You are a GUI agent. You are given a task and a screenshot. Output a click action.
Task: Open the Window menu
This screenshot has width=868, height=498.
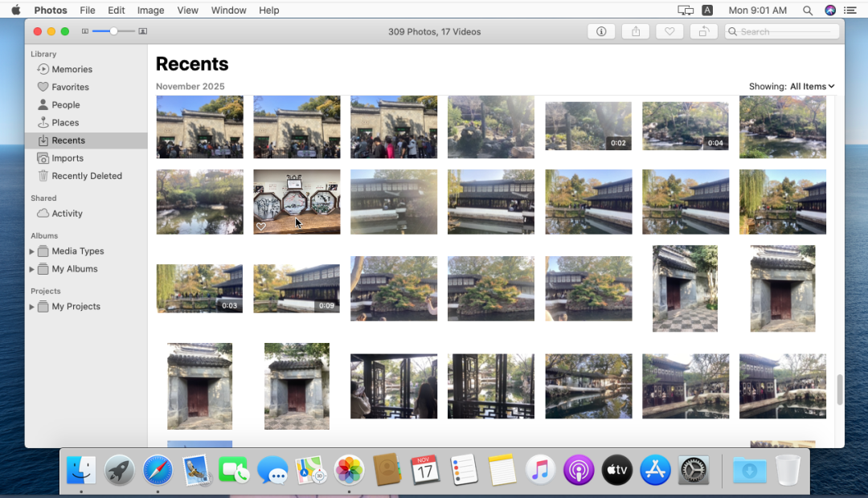(228, 10)
